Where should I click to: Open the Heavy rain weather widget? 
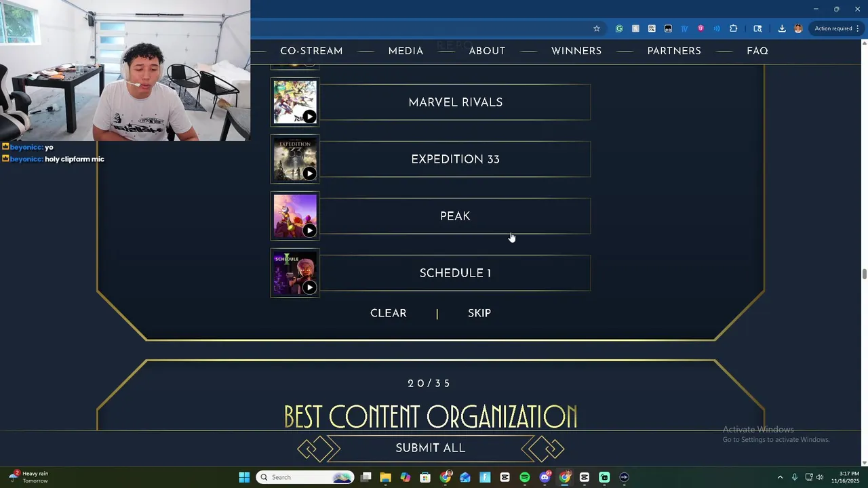(x=30, y=477)
